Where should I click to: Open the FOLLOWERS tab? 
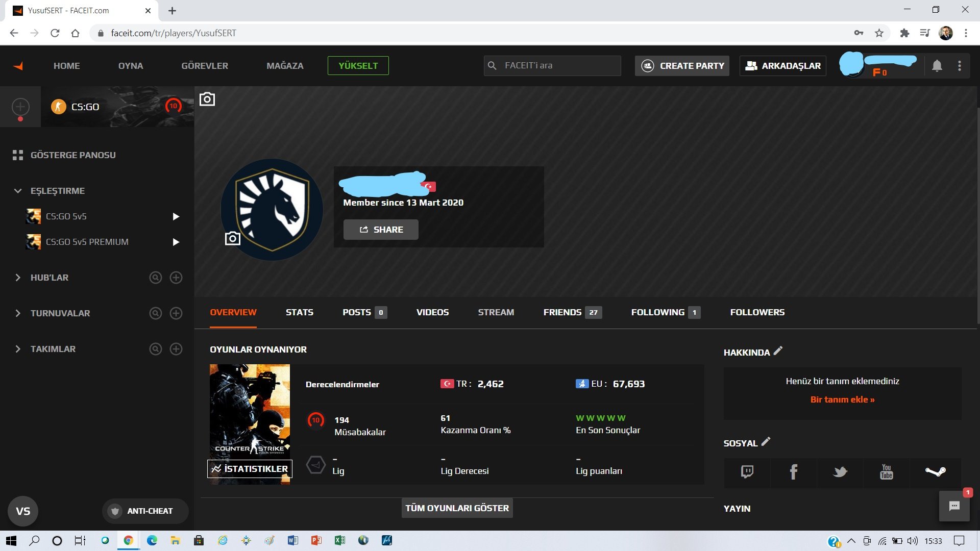pos(757,312)
